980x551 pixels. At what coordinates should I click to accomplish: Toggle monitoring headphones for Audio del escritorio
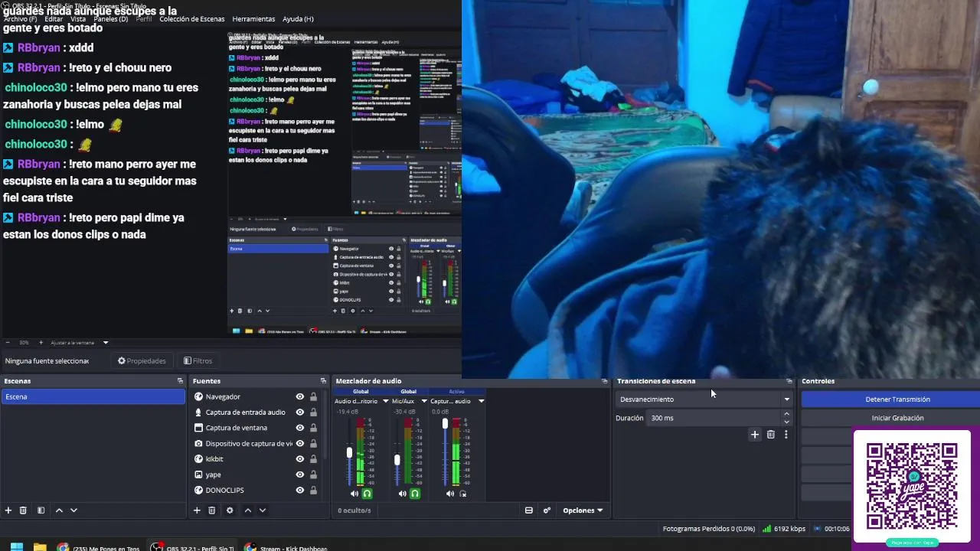[367, 494]
